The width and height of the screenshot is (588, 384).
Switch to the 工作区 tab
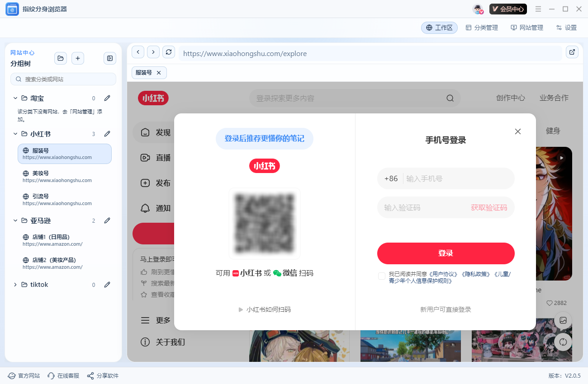pos(439,28)
